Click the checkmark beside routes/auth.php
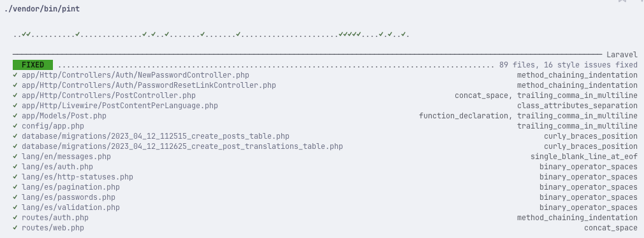Screen dimensions: 644x238 [15, 218]
